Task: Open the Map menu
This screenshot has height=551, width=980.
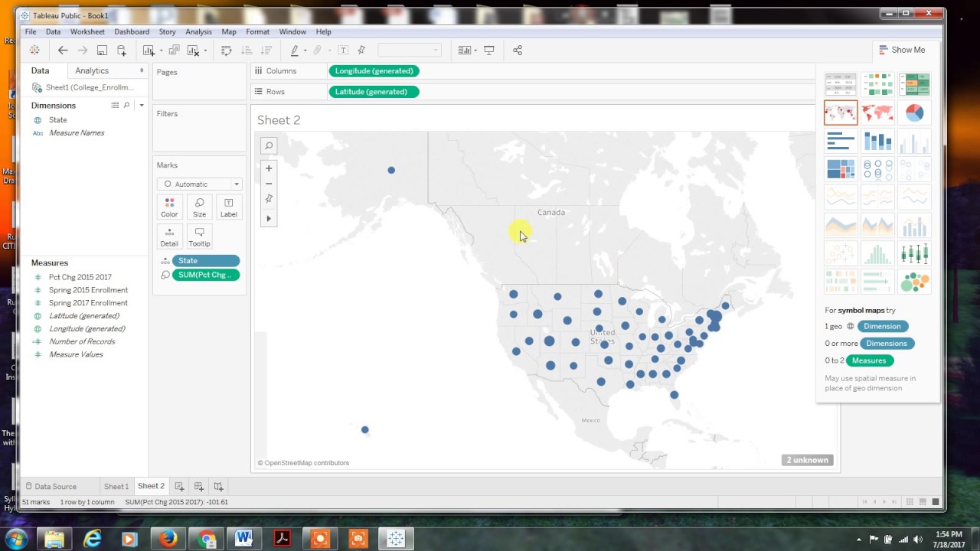Action: [x=229, y=32]
